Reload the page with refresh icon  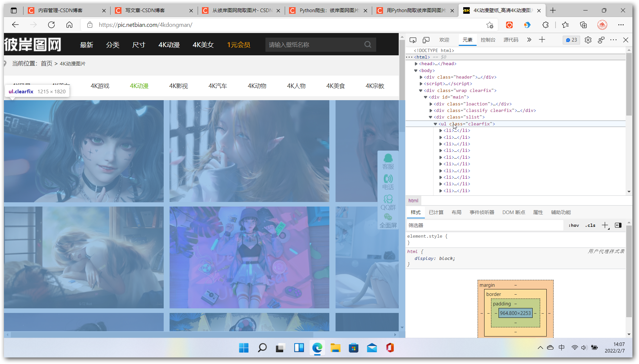pos(51,25)
